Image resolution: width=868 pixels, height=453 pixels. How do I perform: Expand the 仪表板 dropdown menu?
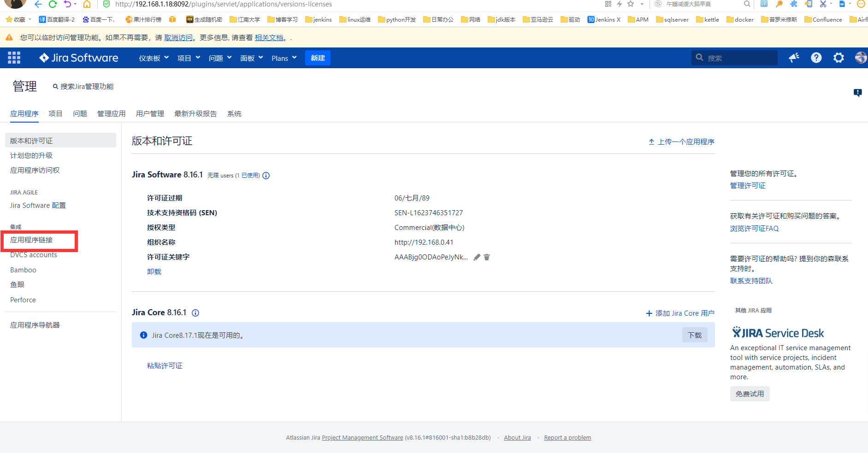tap(154, 58)
